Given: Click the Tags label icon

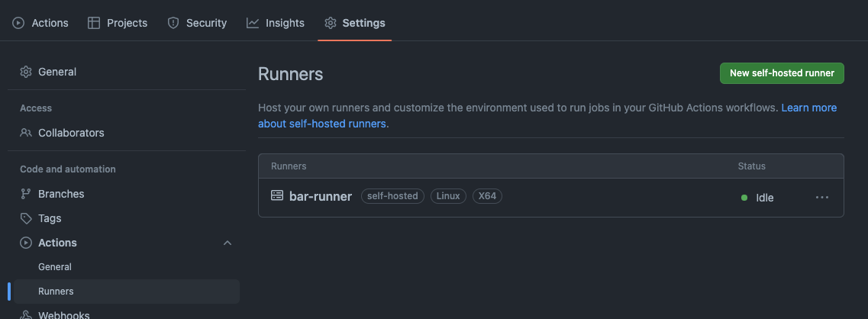Looking at the screenshot, I should [x=25, y=218].
